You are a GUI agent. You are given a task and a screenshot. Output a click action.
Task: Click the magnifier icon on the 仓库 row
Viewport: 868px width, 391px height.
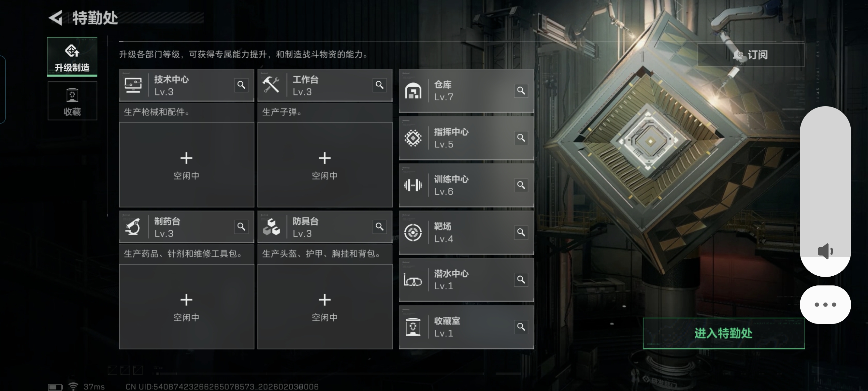coord(521,91)
